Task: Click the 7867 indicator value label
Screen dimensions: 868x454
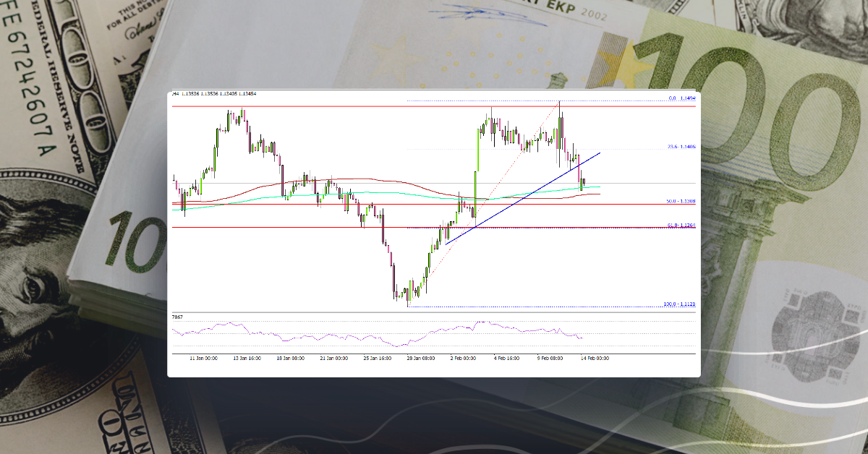Action: [176, 318]
